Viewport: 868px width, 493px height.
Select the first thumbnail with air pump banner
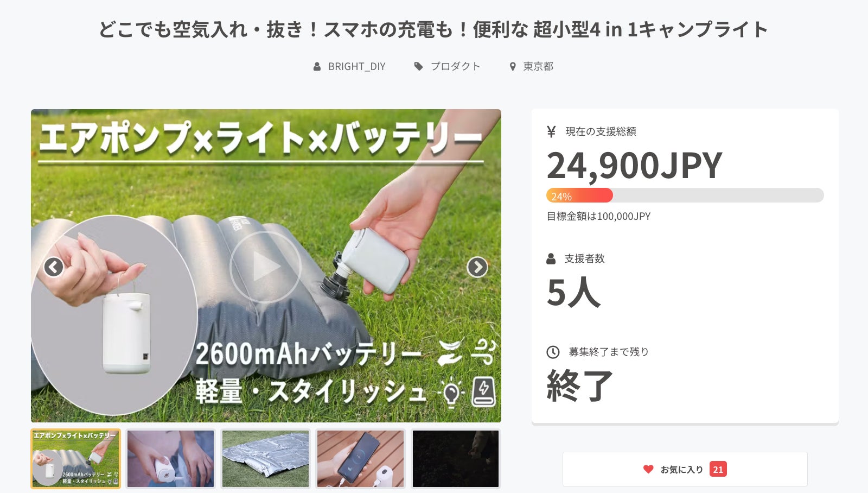[x=75, y=459]
